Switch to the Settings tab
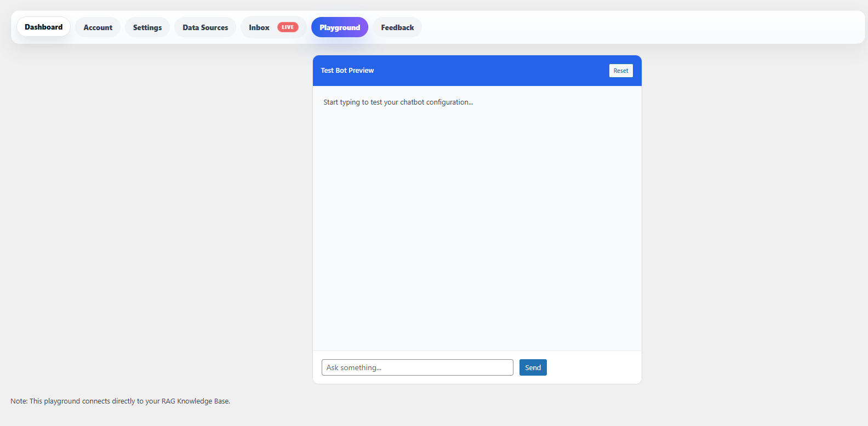The height and width of the screenshot is (426, 868). [147, 27]
